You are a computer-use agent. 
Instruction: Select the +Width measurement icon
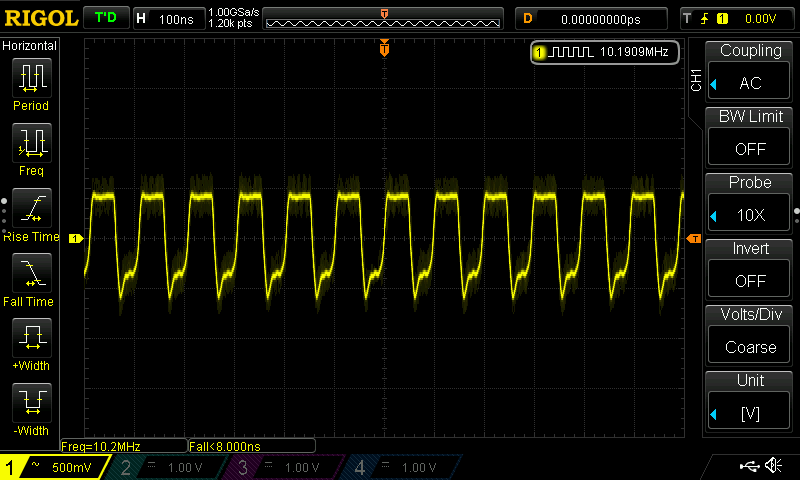[31, 337]
